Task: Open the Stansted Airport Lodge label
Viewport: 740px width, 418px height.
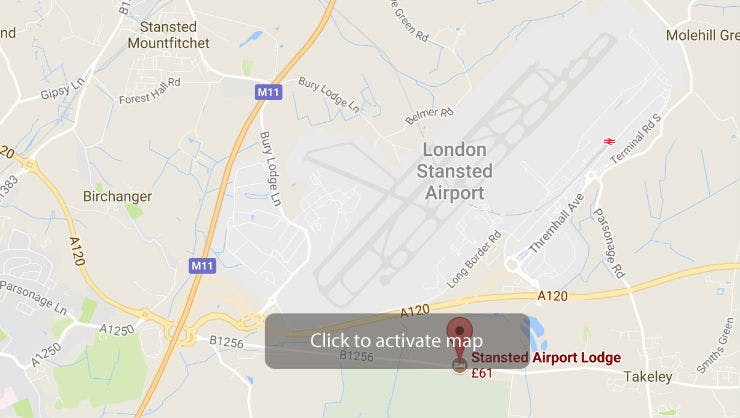Action: point(546,358)
